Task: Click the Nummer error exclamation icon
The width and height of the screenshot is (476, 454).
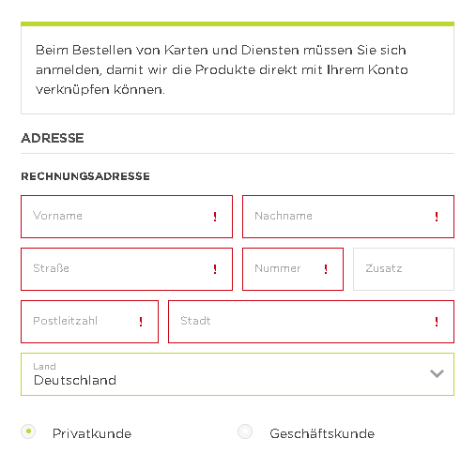Action: [326, 269]
